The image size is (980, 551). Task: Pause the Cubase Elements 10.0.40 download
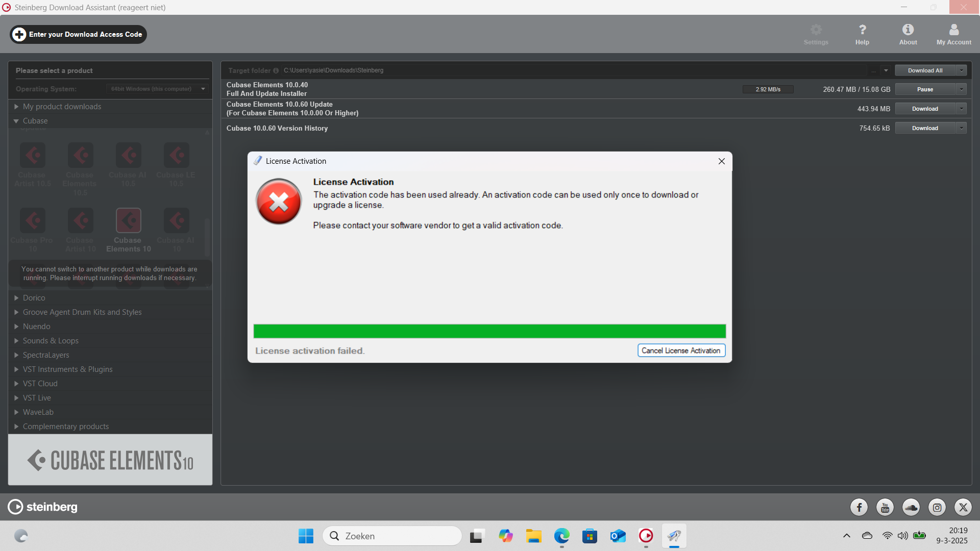point(925,89)
